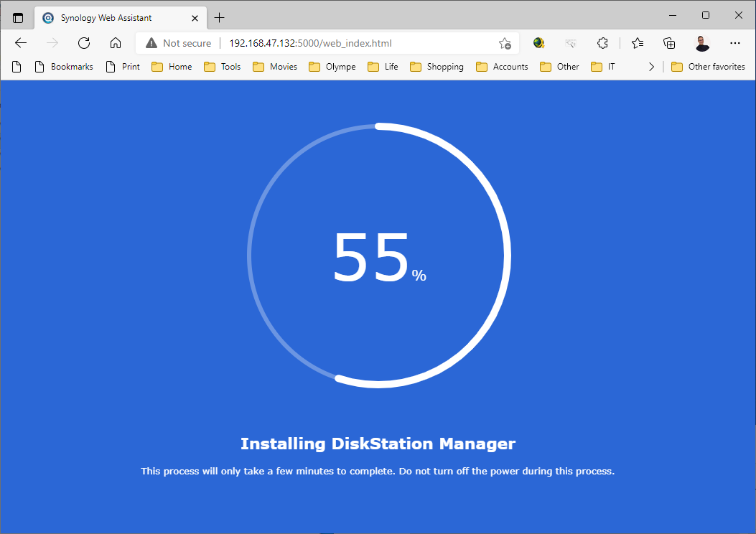The height and width of the screenshot is (534, 756).
Task: Expand the Home bookmarks folder
Action: [172, 67]
